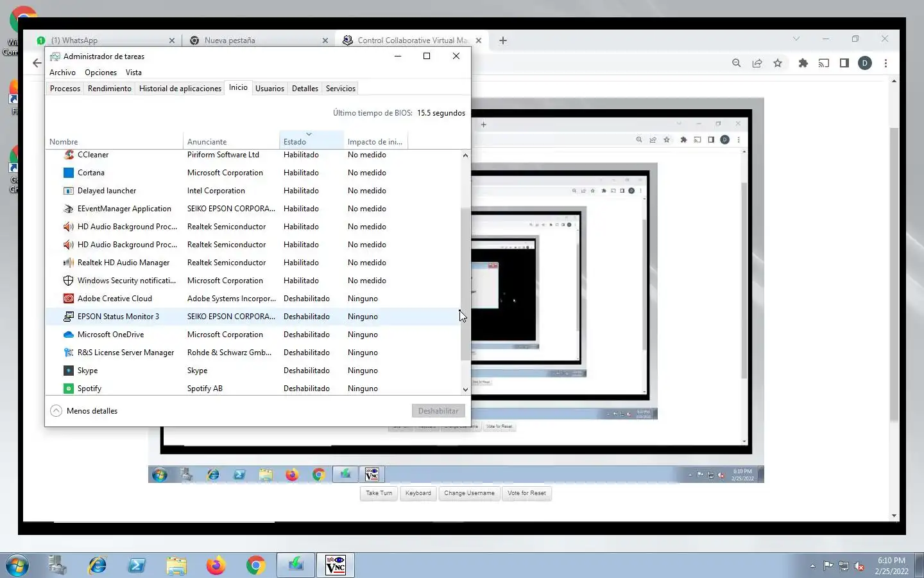Click the cast media icon in Chrome
The image size is (924, 578).
(x=824, y=63)
